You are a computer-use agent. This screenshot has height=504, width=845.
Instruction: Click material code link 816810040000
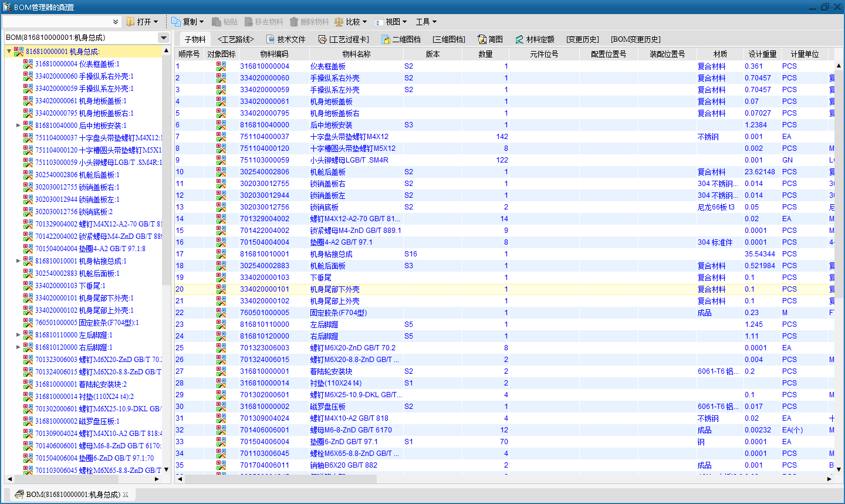264,125
